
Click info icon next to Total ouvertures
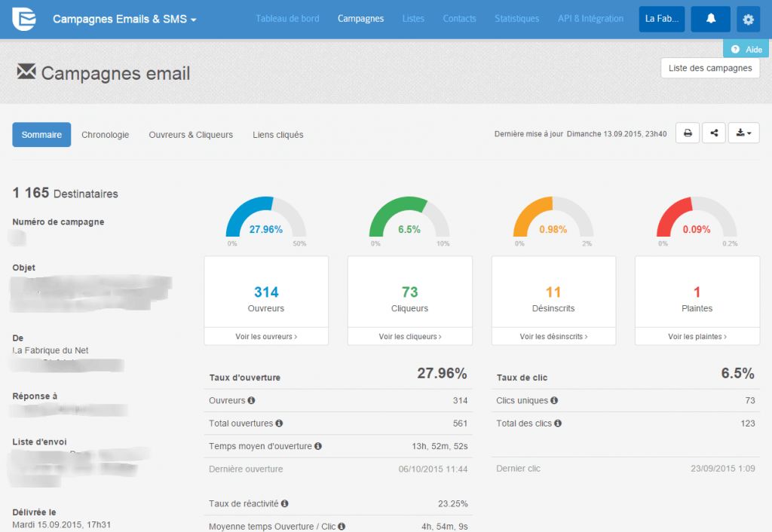pyautogui.click(x=279, y=423)
